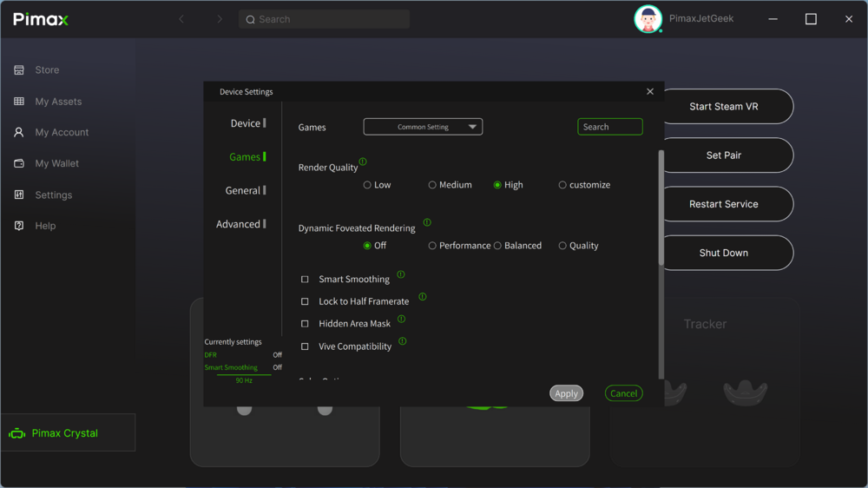Click the PimaxJetGeek username
The image size is (868, 488).
(x=700, y=19)
